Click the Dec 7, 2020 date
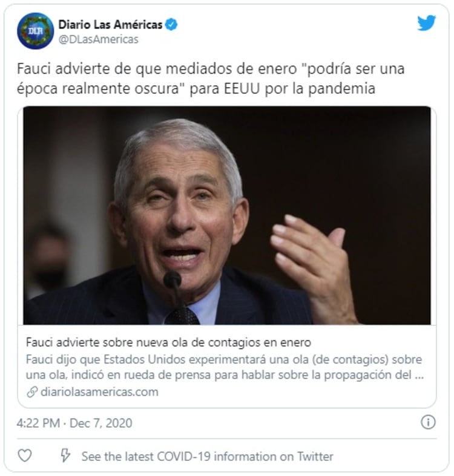454x476 pixels. point(101,423)
